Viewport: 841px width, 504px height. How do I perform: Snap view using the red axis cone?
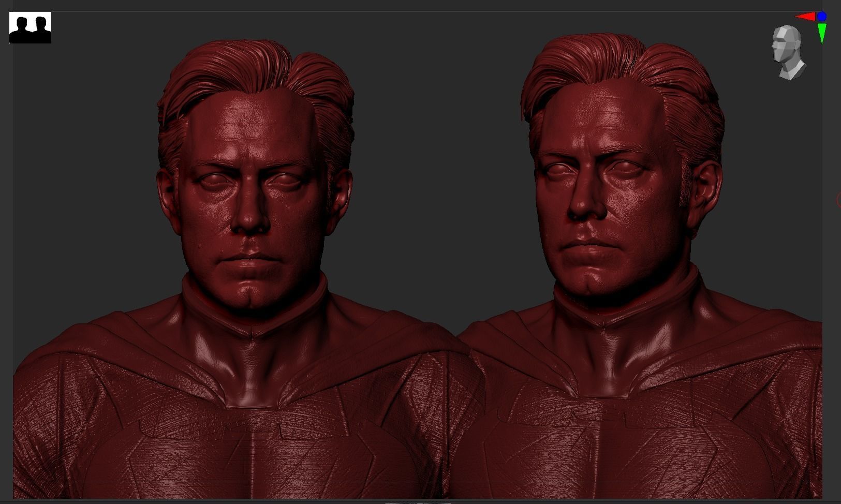805,17
